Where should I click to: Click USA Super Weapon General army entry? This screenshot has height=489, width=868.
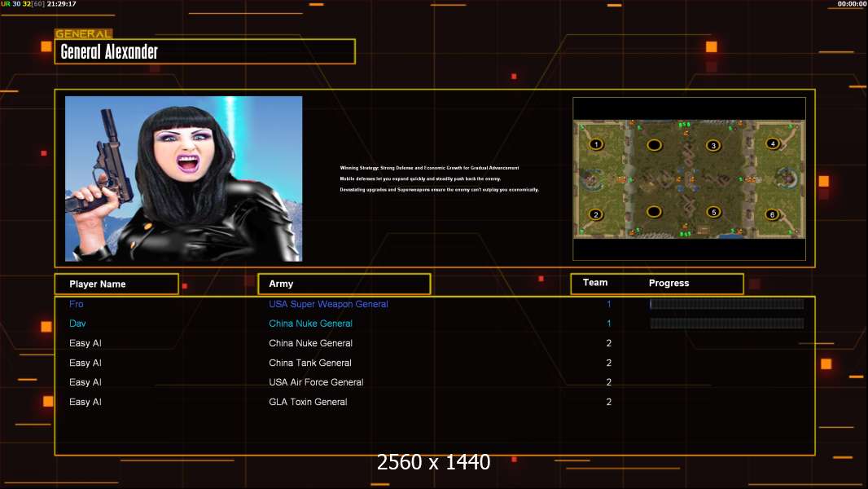coord(328,304)
